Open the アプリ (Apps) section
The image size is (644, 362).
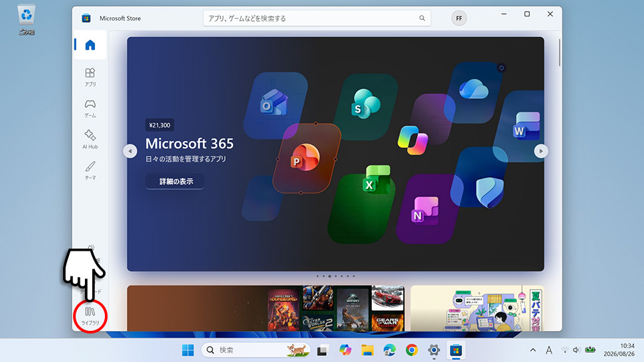[x=90, y=77]
